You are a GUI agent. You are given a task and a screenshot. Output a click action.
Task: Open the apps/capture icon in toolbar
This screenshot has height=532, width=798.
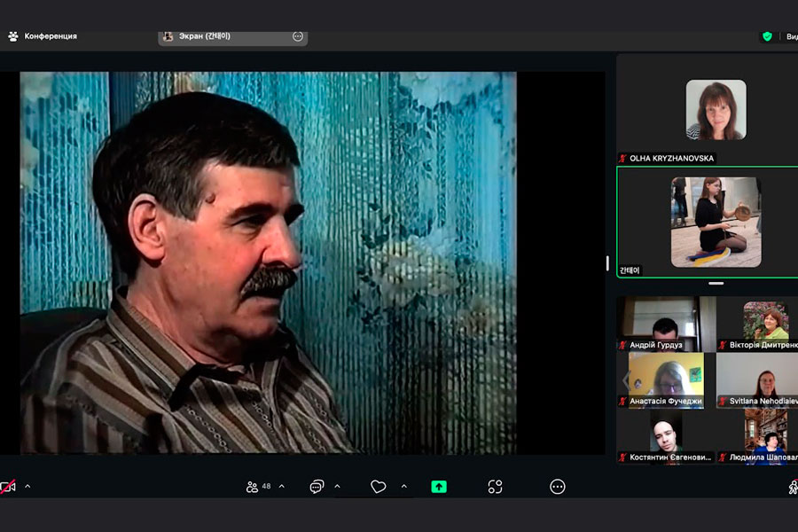[495, 487]
